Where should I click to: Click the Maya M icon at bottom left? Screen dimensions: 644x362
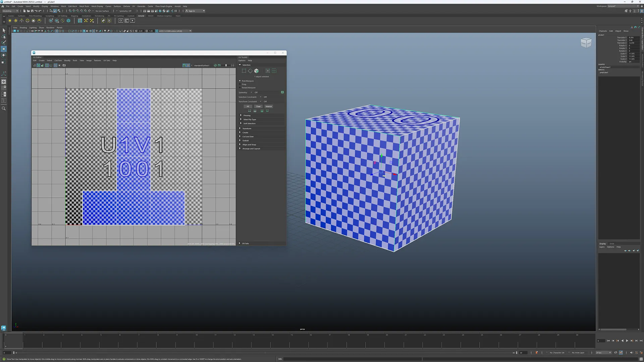(x=4, y=327)
